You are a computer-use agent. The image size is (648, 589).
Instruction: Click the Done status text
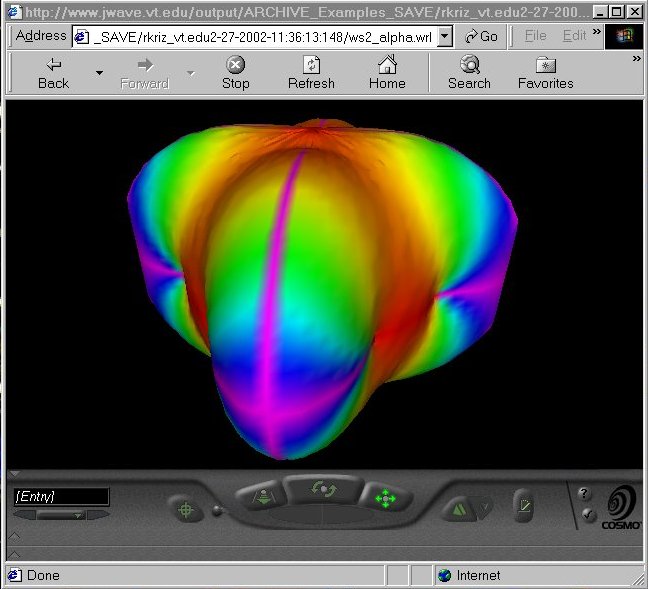(x=43, y=575)
